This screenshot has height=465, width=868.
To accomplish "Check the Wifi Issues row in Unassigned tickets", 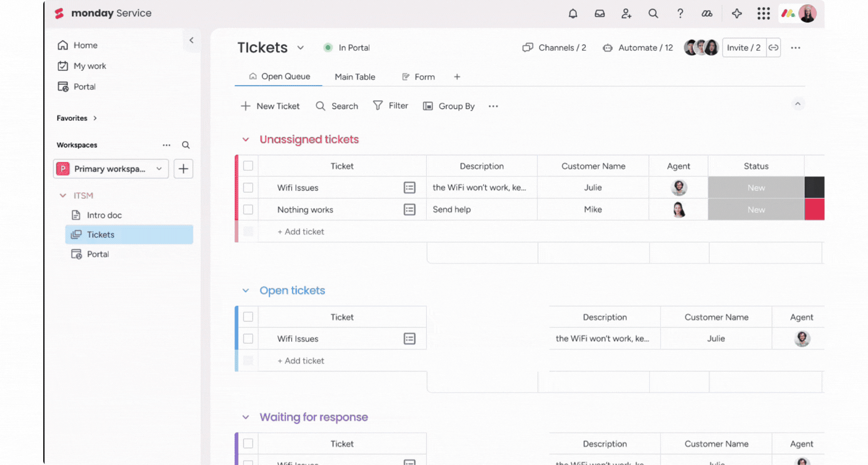I will [248, 187].
